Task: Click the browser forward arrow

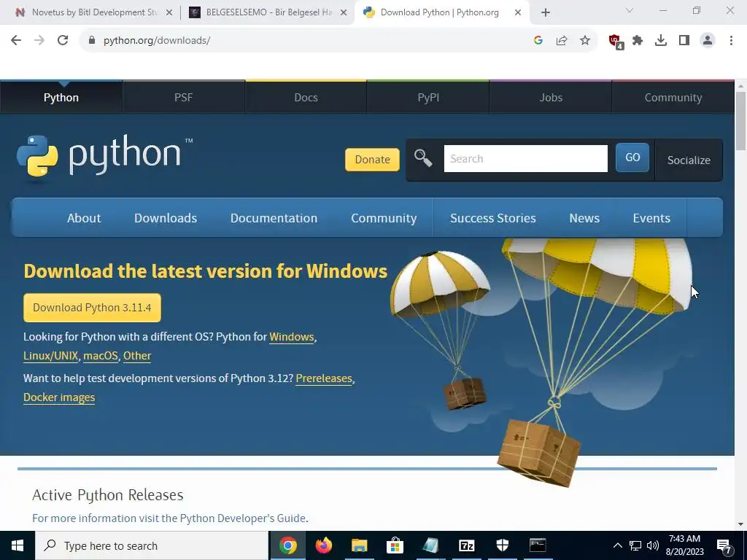Action: 39,40
